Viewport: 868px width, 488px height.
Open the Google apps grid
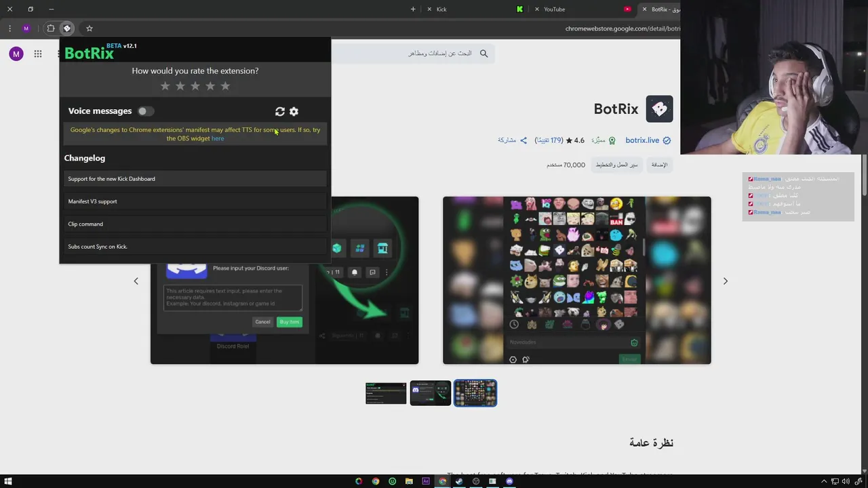pyautogui.click(x=38, y=54)
